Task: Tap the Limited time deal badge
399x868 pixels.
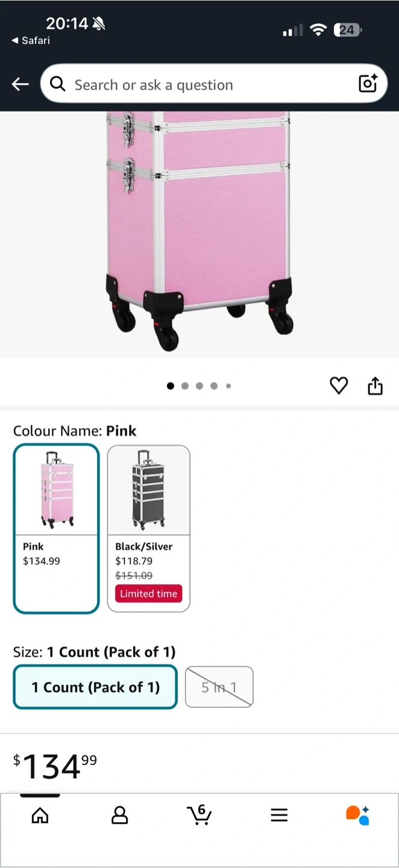Action: tap(148, 594)
